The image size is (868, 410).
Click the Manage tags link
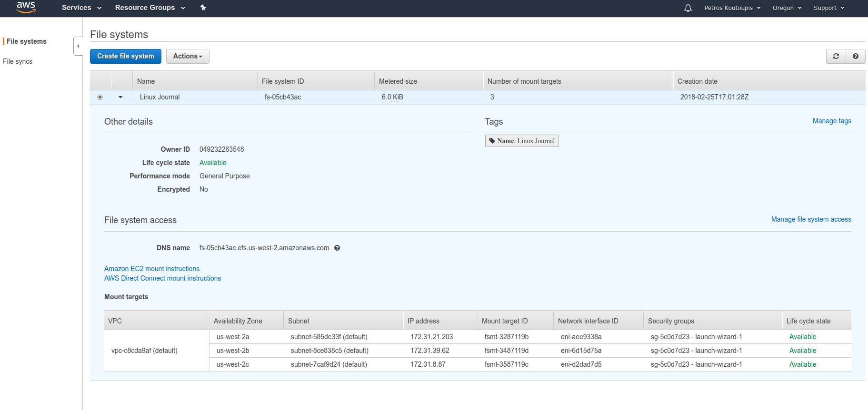pos(831,121)
